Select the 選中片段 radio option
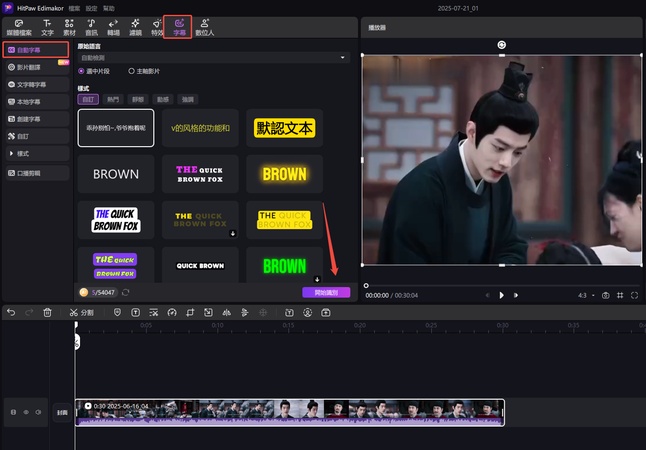 [x=94, y=71]
